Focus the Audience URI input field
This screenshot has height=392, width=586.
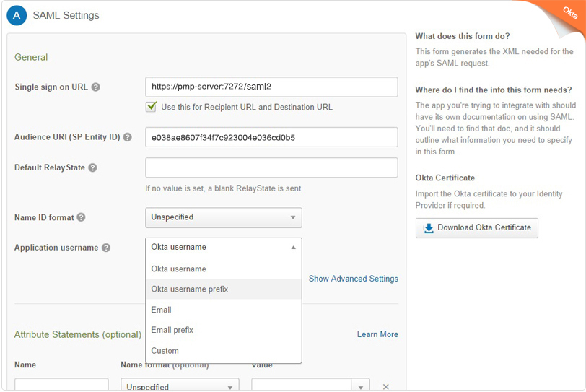pos(271,137)
